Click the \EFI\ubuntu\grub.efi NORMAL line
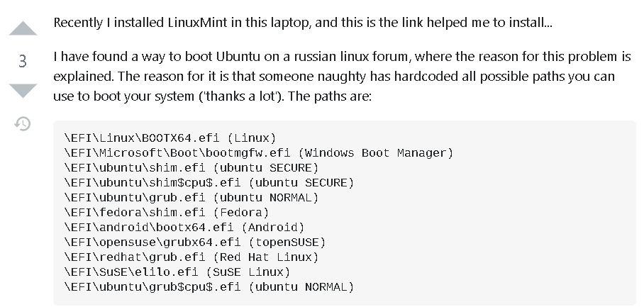 coord(191,198)
